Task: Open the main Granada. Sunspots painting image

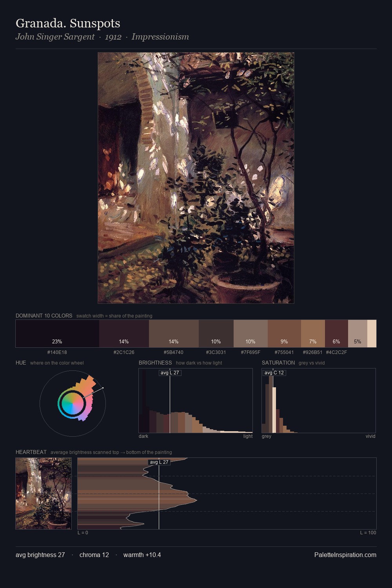Action: pyautogui.click(x=196, y=178)
